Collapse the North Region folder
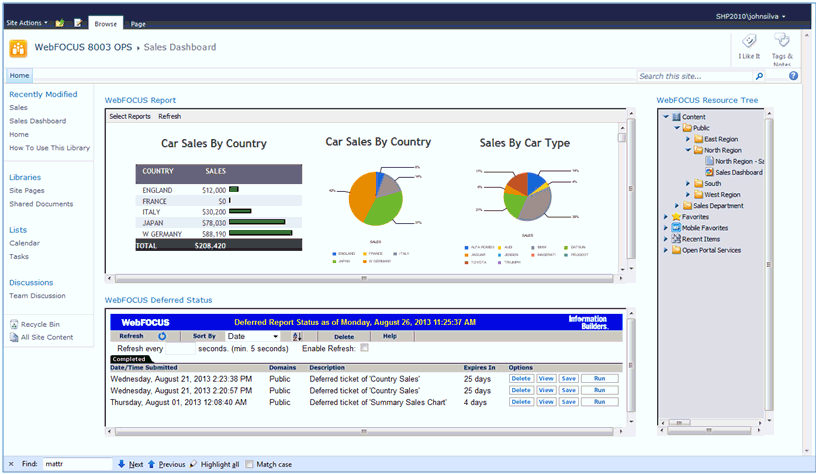Image resolution: width=816 pixels, height=474 pixels. click(688, 150)
